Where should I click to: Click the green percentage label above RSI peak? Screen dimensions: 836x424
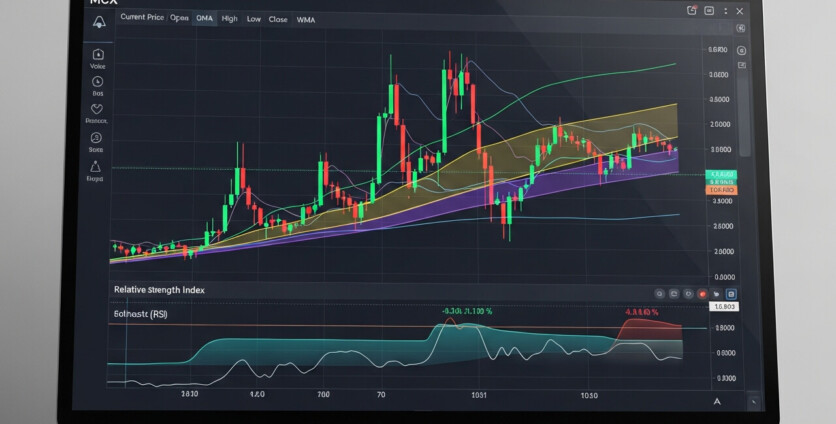pyautogui.click(x=467, y=311)
